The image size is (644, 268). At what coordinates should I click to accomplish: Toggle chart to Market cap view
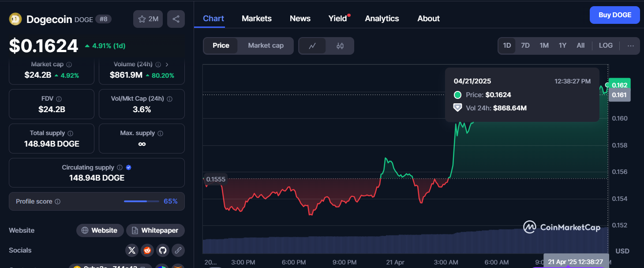click(x=266, y=45)
